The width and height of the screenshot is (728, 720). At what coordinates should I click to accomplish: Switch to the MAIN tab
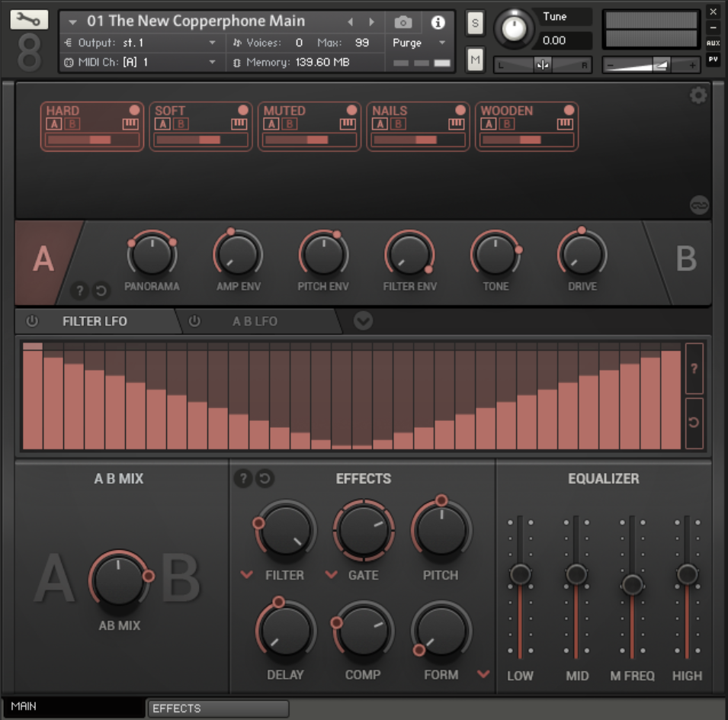74,706
